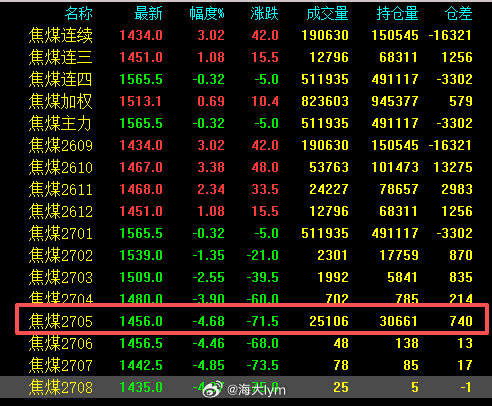Sort by the 最新 column header
Screen dimensions: 492x406
click(148, 14)
